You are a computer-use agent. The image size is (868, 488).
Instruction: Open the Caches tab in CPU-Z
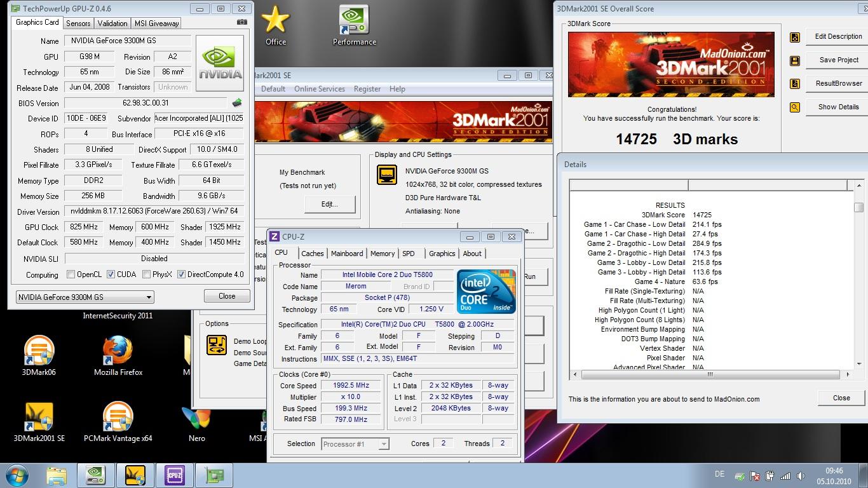pos(312,254)
